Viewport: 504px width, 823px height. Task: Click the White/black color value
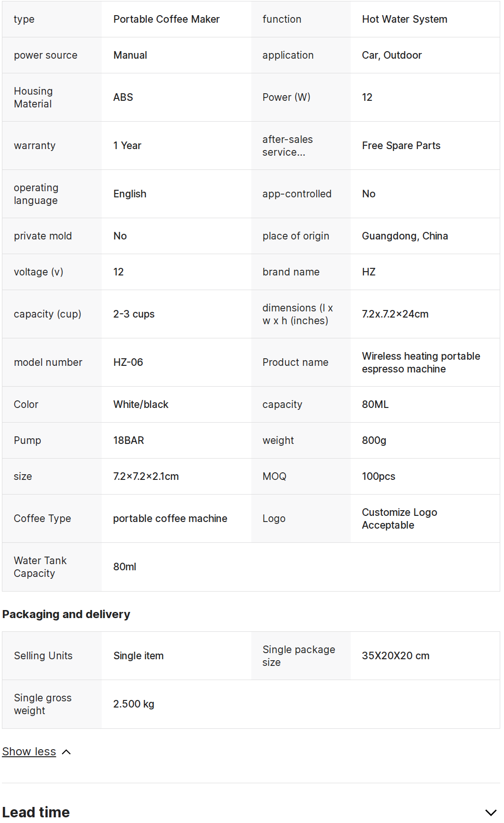tap(141, 405)
